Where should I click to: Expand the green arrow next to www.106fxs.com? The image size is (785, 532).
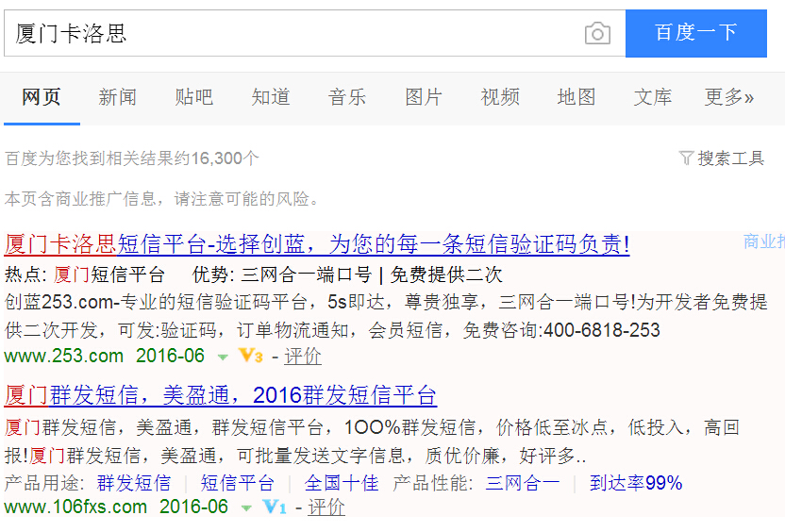click(246, 508)
